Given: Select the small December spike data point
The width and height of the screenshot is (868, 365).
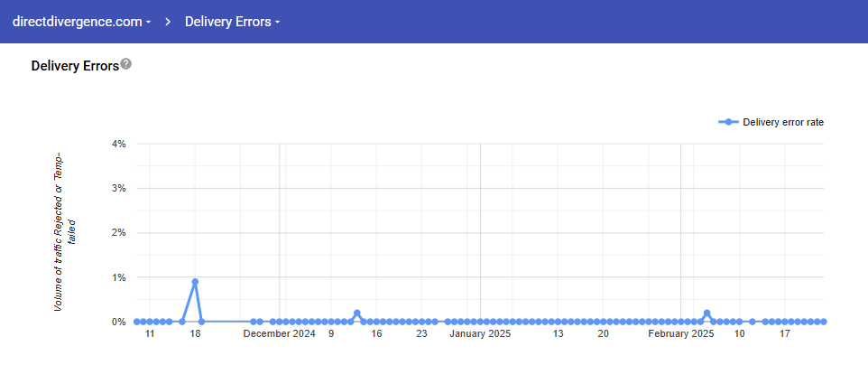Looking at the screenshot, I should pos(357,314).
